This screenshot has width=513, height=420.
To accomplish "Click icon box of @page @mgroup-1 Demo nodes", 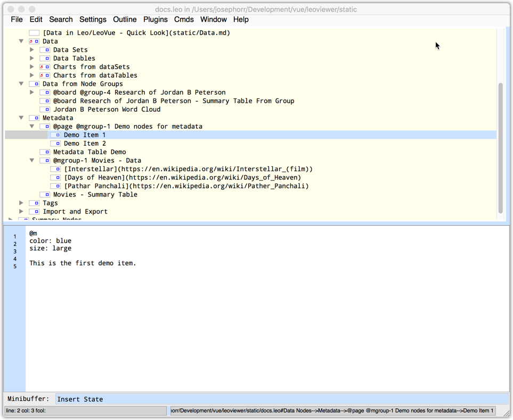I will point(45,126).
